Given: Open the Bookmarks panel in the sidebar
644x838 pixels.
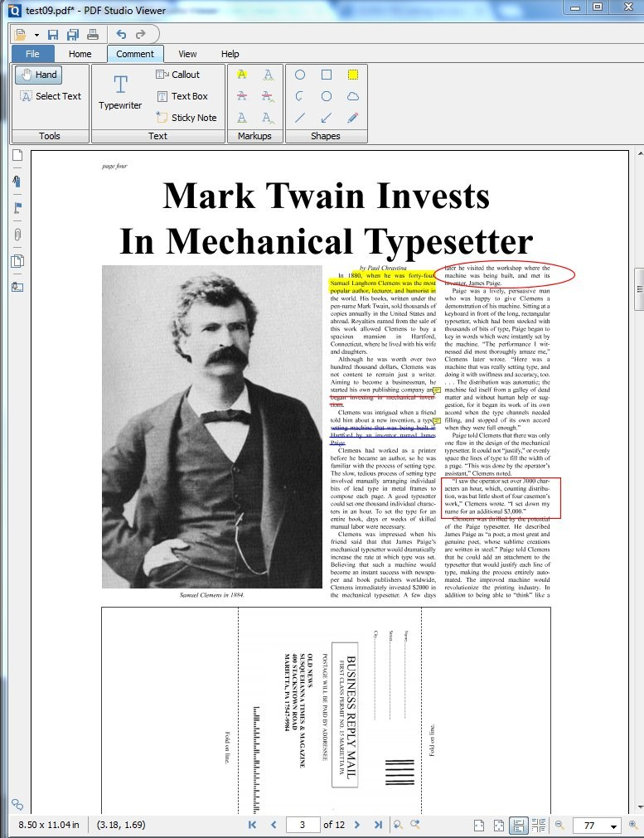Looking at the screenshot, I should 17,182.
